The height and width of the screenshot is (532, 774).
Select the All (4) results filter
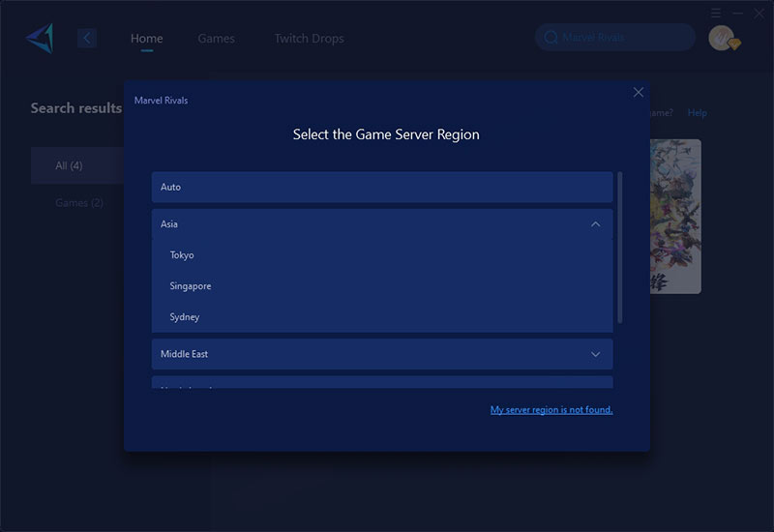[x=77, y=165]
